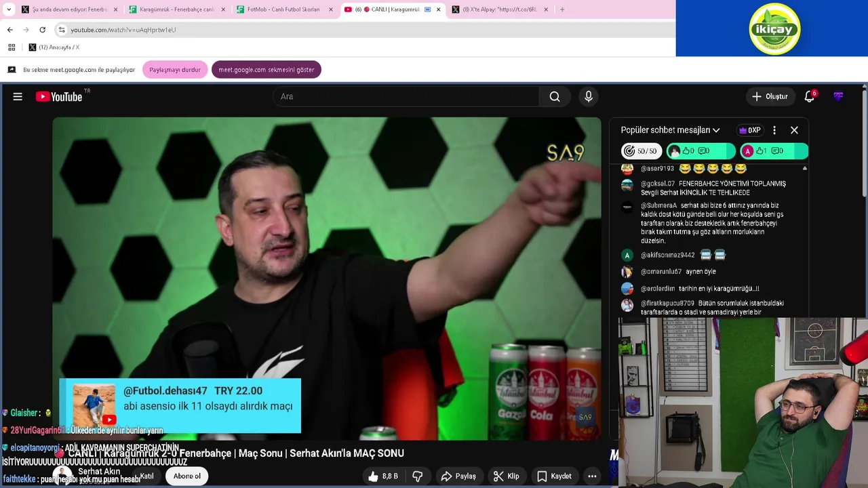Click the chip with purple 'A' avatar

(774, 151)
